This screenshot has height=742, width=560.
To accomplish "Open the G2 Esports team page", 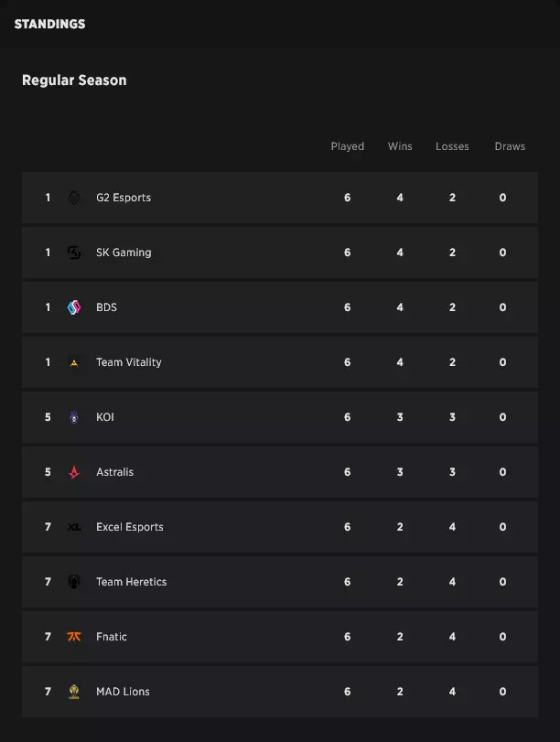I will point(124,198).
